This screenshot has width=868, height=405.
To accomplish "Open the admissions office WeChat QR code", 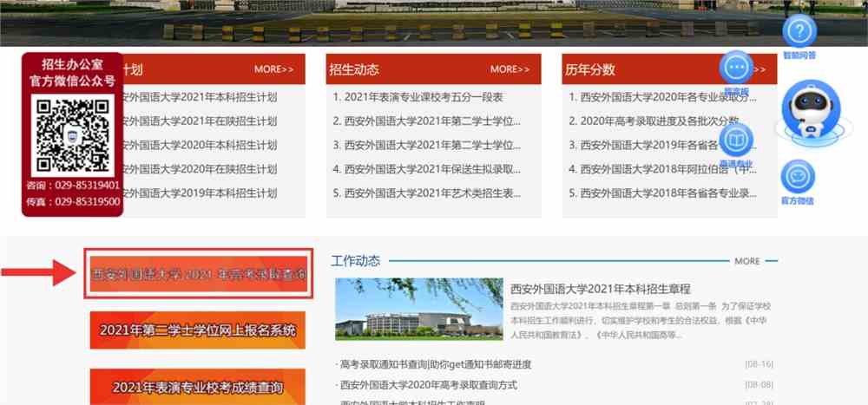I will pos(72,135).
